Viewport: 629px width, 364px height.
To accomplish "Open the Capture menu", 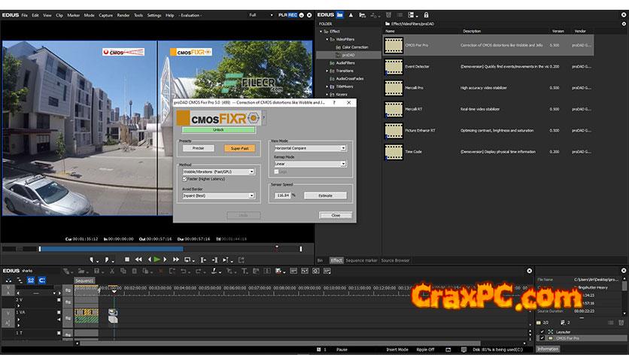I will pyautogui.click(x=105, y=15).
